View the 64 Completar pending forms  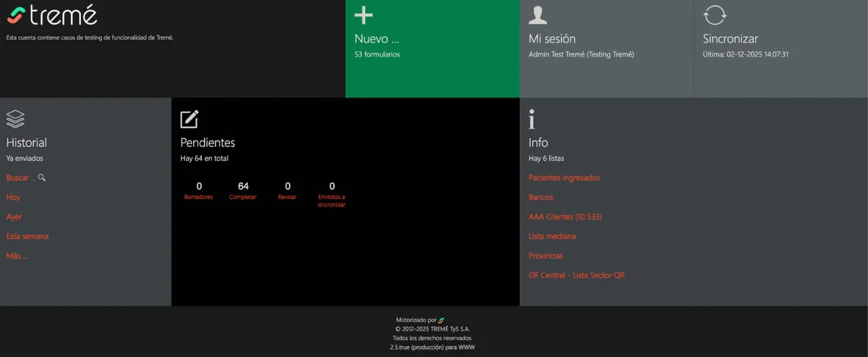(243, 191)
